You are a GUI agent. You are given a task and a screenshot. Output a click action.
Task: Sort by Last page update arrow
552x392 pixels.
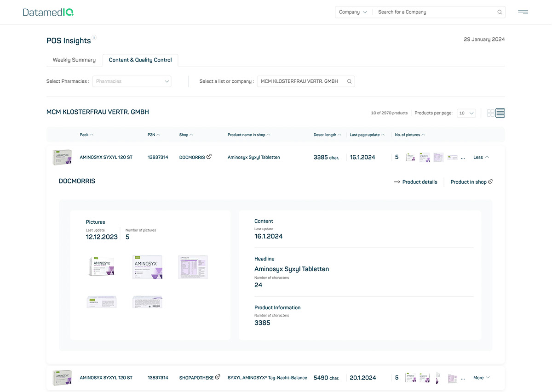(x=383, y=135)
